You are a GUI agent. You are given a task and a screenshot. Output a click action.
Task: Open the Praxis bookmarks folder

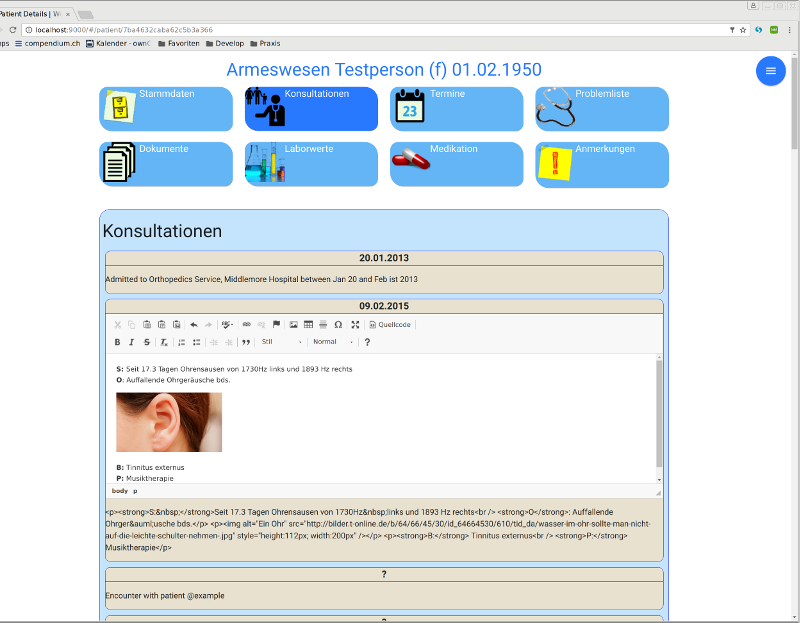265,43
